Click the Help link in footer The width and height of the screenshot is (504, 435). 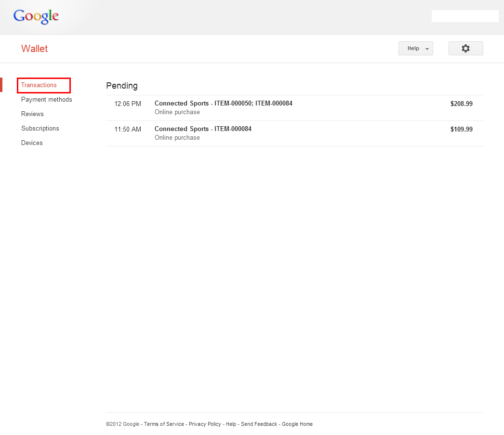pyautogui.click(x=231, y=424)
